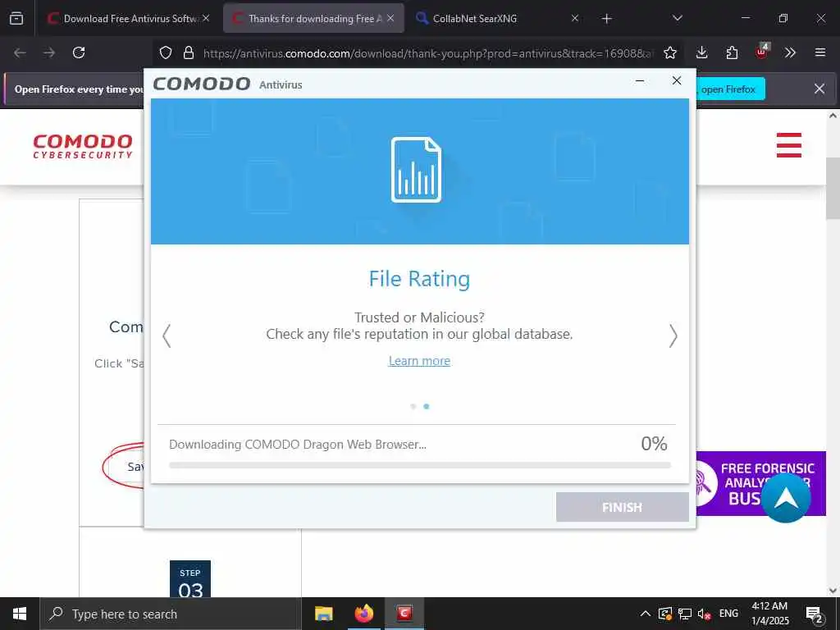Click the Firefox taskbar icon

pos(363,614)
